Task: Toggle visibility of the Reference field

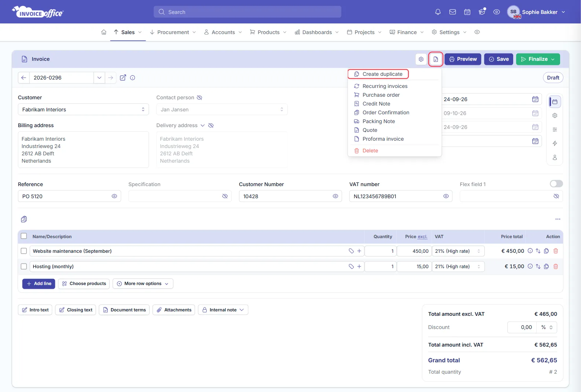Action: [114, 196]
